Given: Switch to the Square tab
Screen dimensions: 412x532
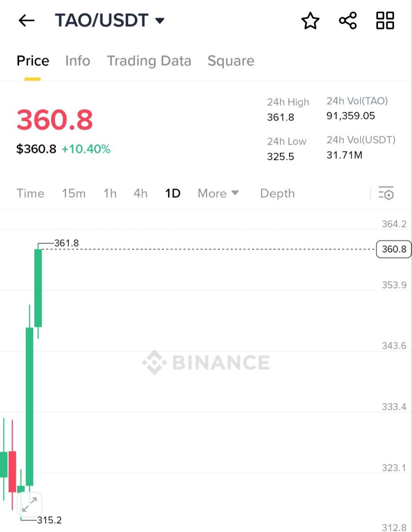Looking at the screenshot, I should (231, 61).
